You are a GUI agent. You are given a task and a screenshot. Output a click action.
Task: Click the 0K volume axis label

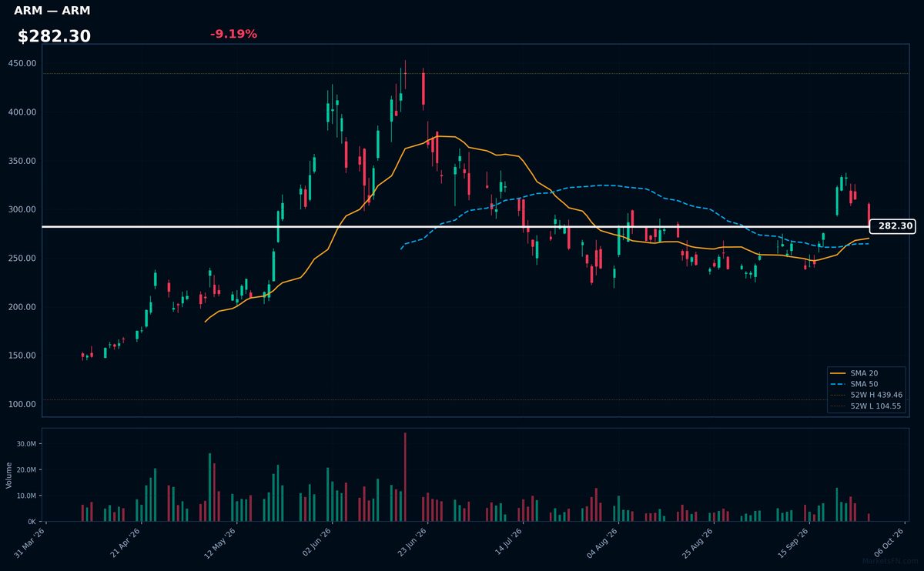click(32, 521)
